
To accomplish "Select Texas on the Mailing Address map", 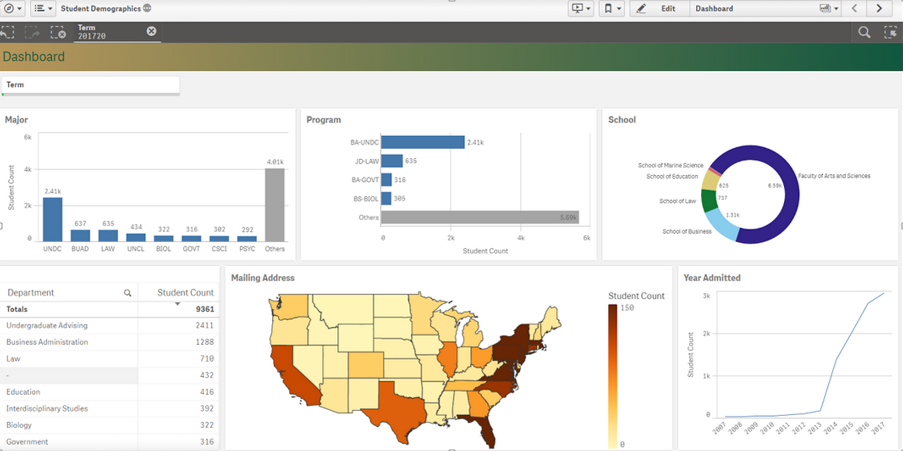I will coord(397,412).
